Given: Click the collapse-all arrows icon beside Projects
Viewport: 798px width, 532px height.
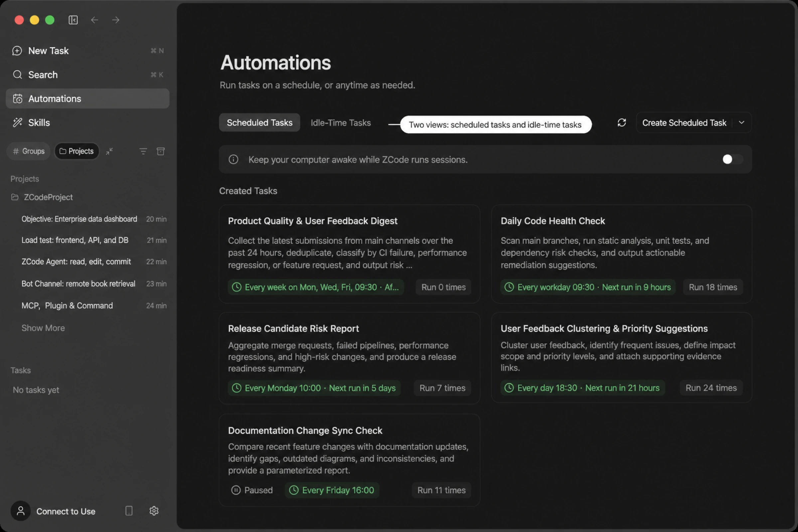Looking at the screenshot, I should pos(109,151).
